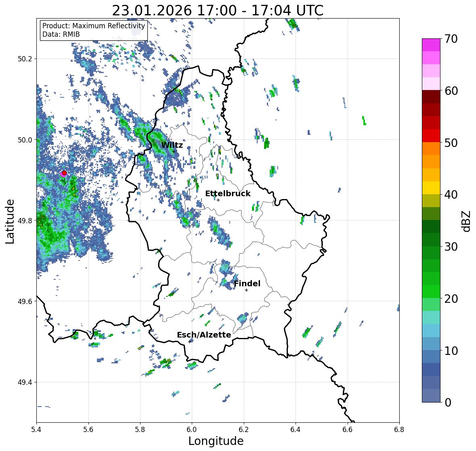Screen dimensions: 476x451
Task: Click the Ettelbruck city label
Action: pos(228,194)
